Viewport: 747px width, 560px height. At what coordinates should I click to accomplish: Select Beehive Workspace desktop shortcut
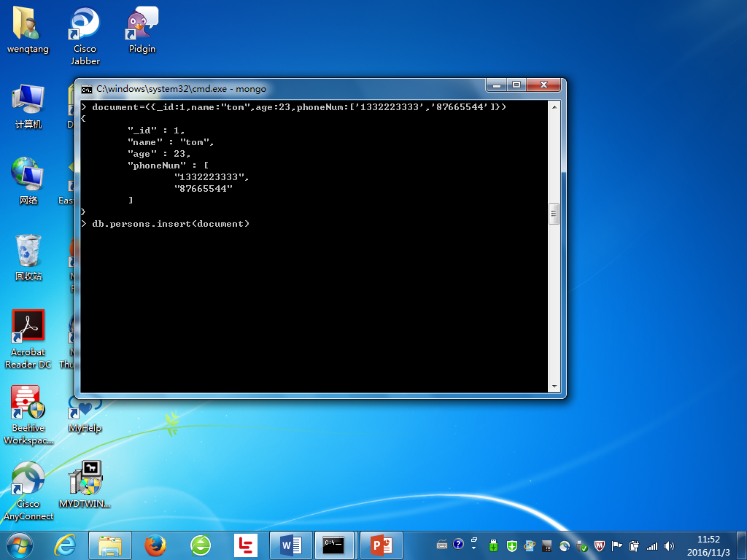coord(28,415)
